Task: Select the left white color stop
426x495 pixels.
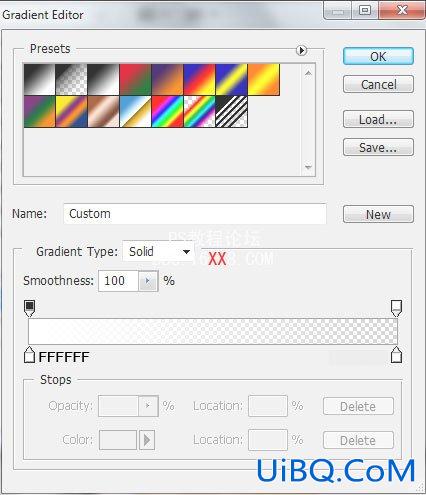Action: pos(29,355)
